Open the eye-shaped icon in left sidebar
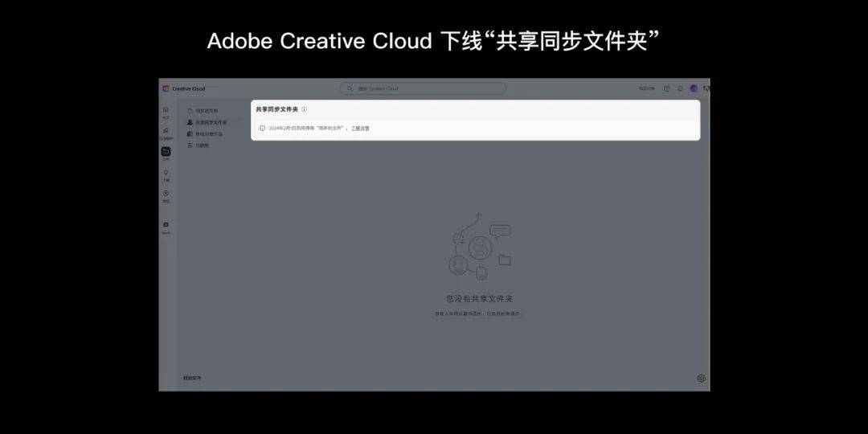This screenshot has width=868, height=434. click(x=166, y=193)
